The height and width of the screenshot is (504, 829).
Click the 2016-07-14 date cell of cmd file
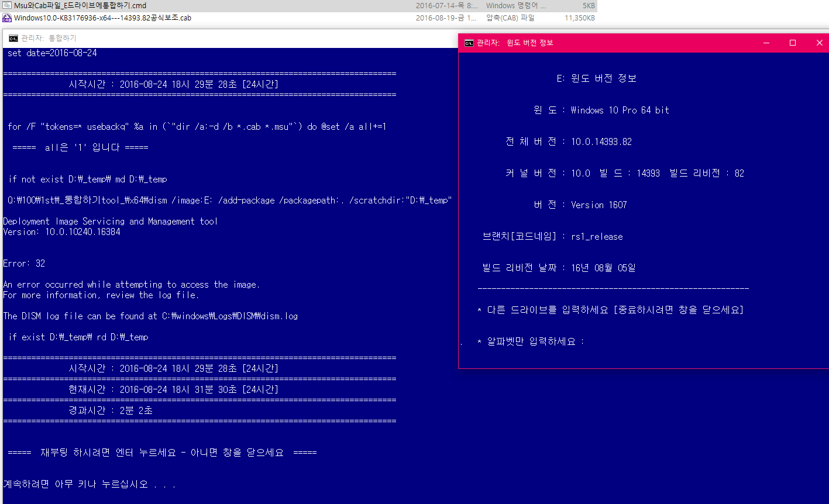point(447,6)
